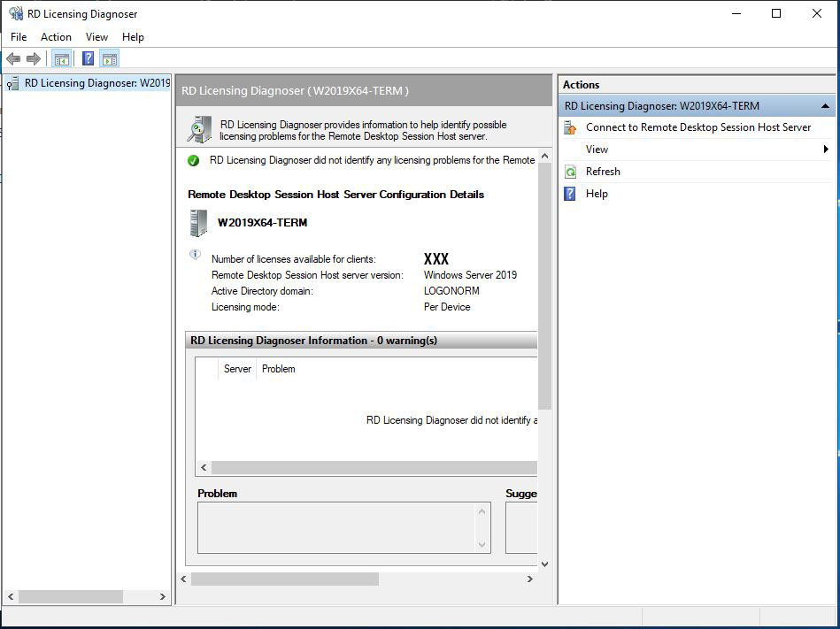
Task: Click inside the Suggested resolution text box
Action: 521,528
